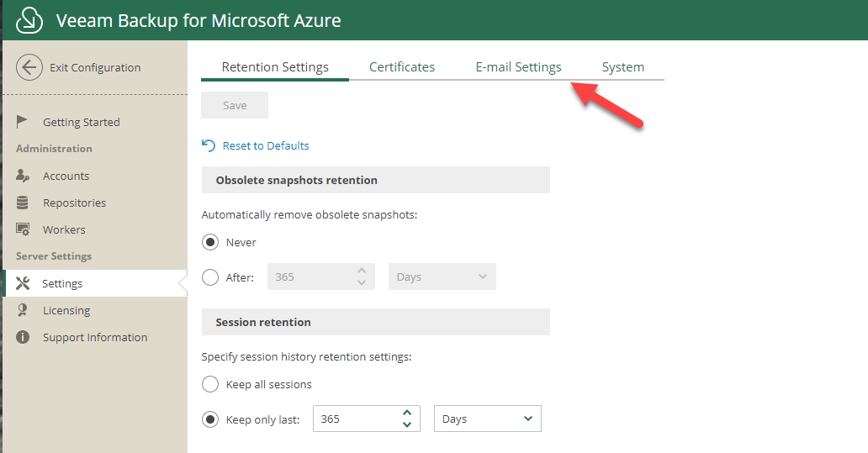Open Accounts via its user icon
The image size is (868, 453).
click(23, 176)
